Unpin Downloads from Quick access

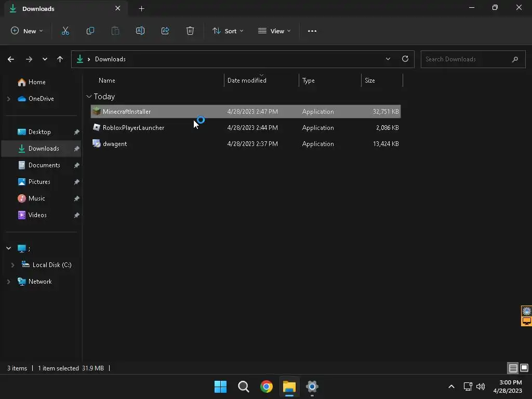[x=77, y=149]
